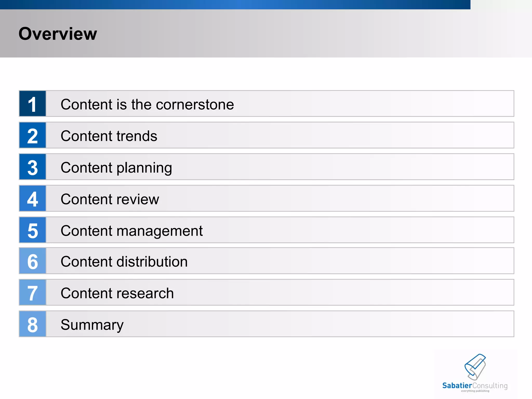Image resolution: width=532 pixels, height=399 pixels.
Task: Jump to 'Content distribution' section
Action: 124,262
